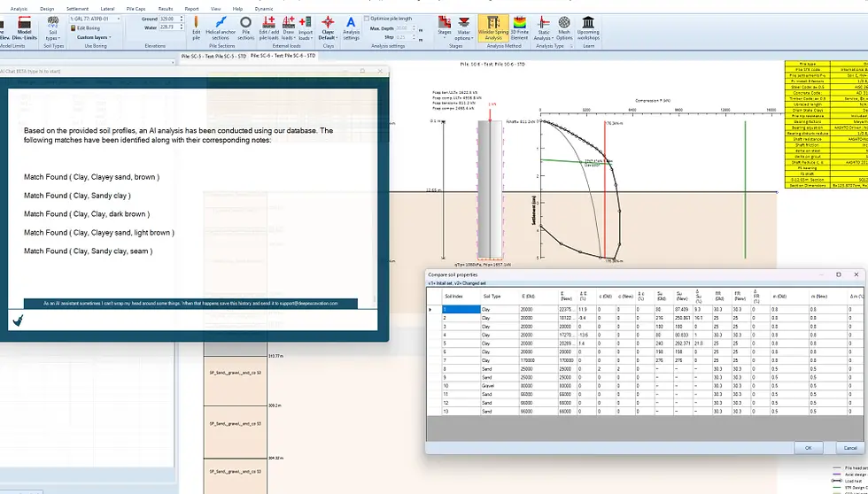Screen dimensions: 868x494
Task: Open the Clays Default option
Action: point(328,28)
